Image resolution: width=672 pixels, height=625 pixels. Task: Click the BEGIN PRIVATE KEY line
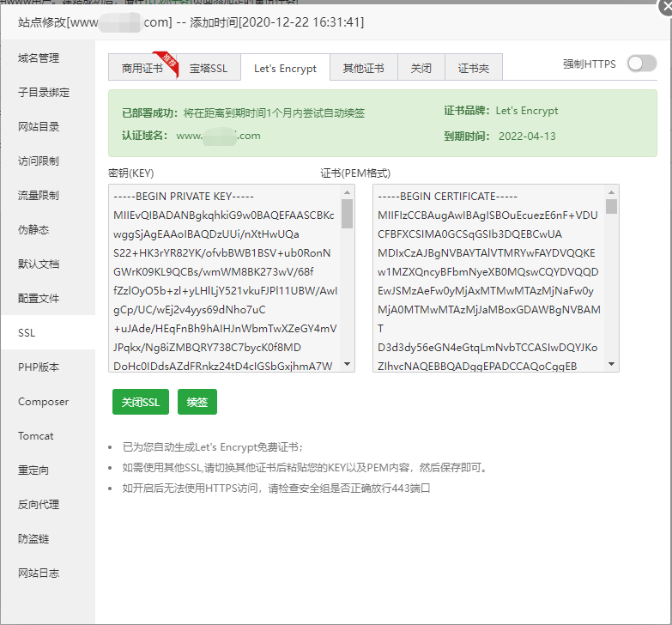[x=184, y=197]
